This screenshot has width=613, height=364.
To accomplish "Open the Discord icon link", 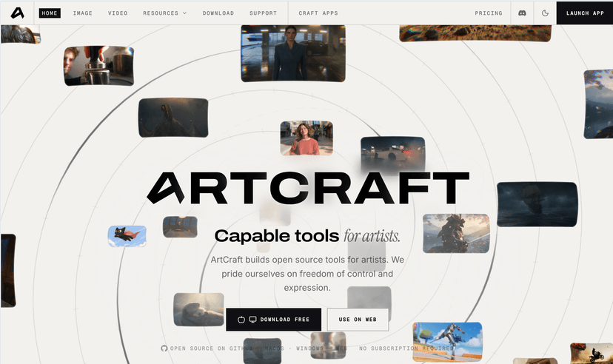I will [x=522, y=13].
